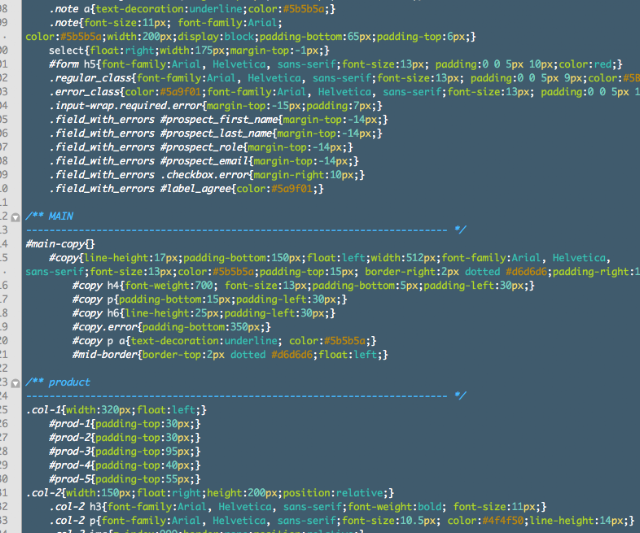Click the '/** MAIN' comment text
The image size is (640, 533).
click(49, 216)
